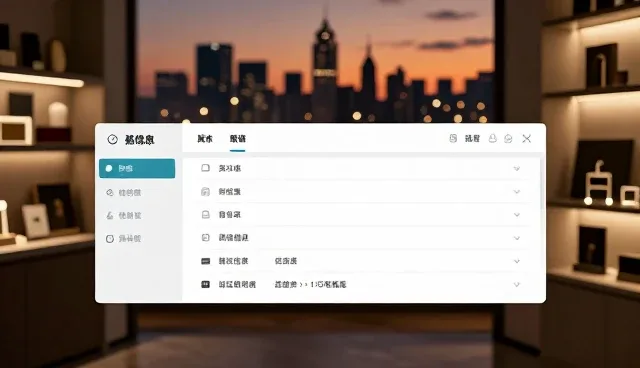Click the dark rectangular icon in the fifth settings row
This screenshot has height=368, width=640.
(x=206, y=261)
